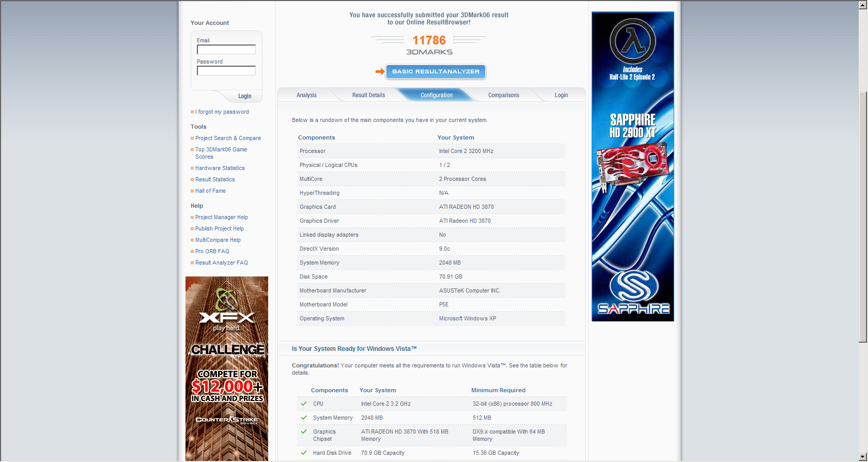Open MultiCompare Help link
868x462 pixels.
[218, 240]
